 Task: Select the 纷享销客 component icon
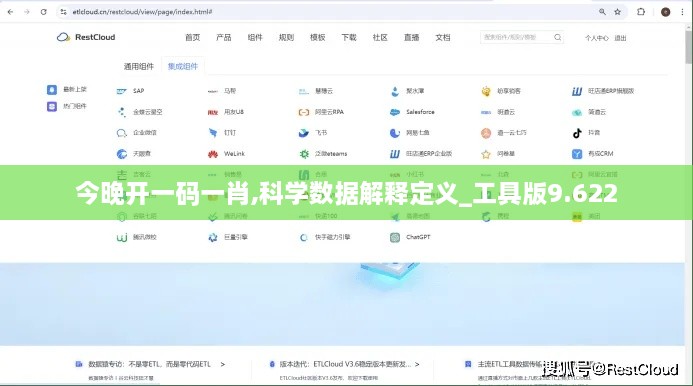click(486, 91)
